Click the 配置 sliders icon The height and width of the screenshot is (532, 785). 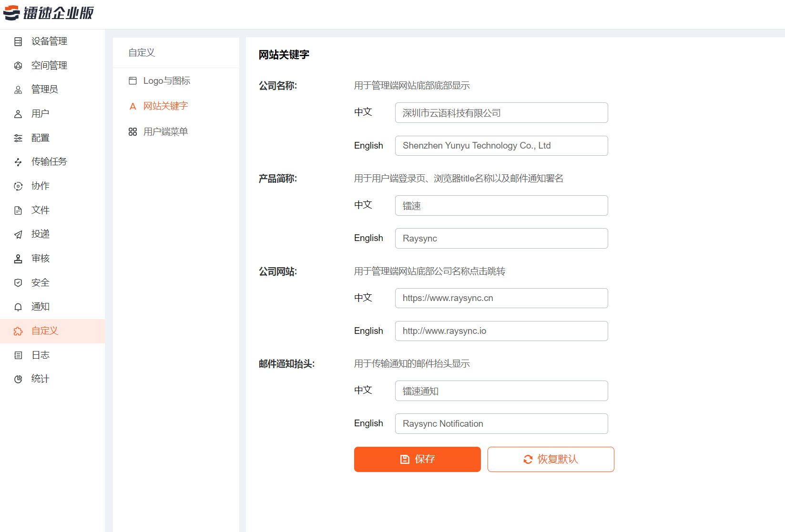pyautogui.click(x=18, y=138)
